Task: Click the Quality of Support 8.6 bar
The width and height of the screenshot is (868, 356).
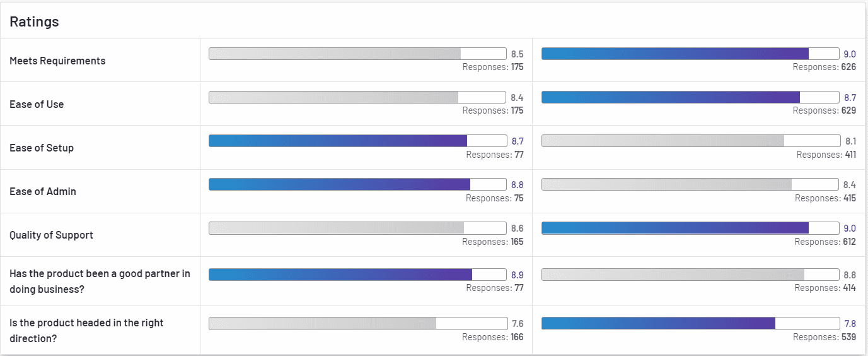Action: [357, 228]
